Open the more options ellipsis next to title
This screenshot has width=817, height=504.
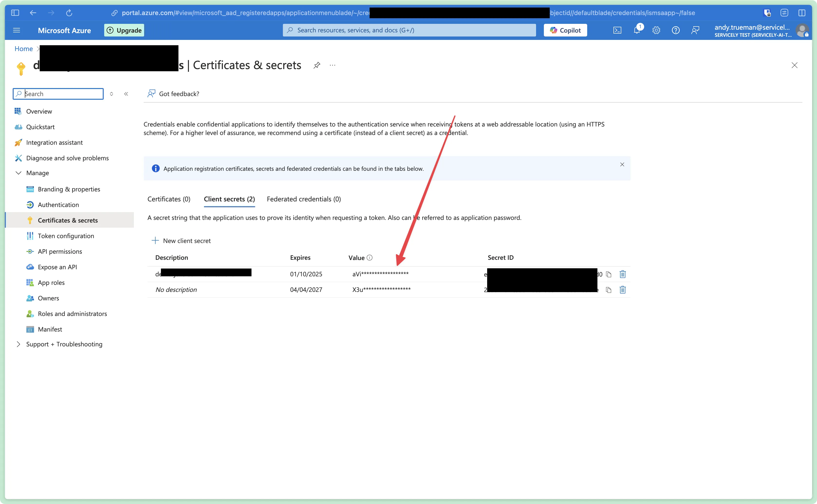[x=333, y=65]
